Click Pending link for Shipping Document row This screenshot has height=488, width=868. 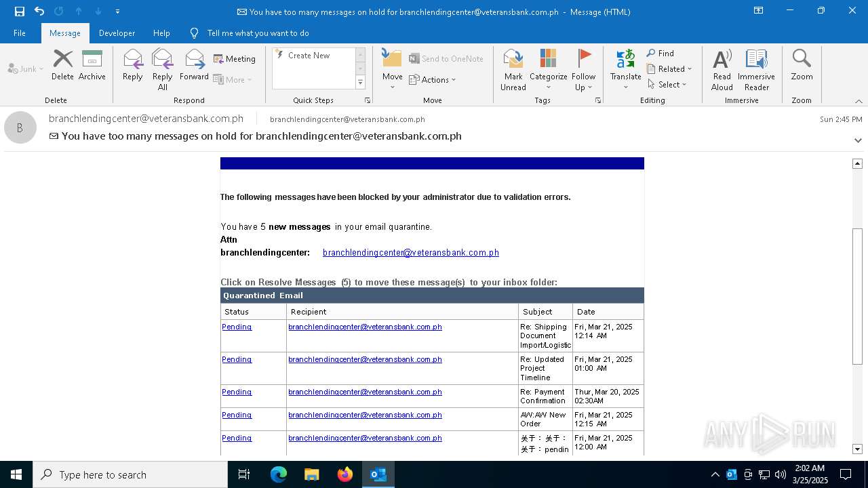coord(237,327)
